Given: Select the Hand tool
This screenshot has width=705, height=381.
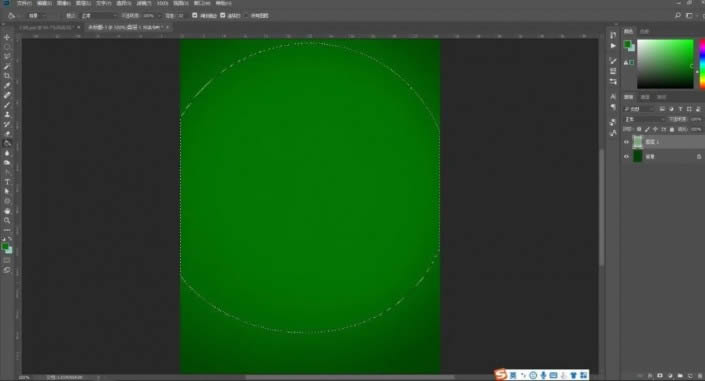Looking at the screenshot, I should (x=7, y=211).
